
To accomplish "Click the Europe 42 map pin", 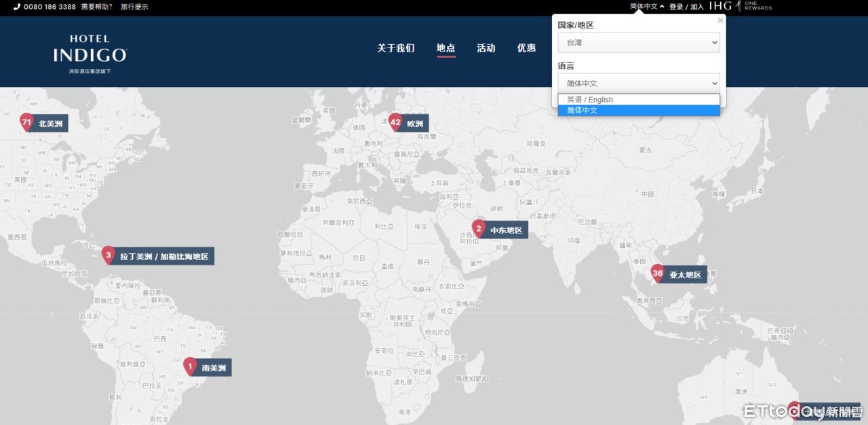I will (x=396, y=123).
